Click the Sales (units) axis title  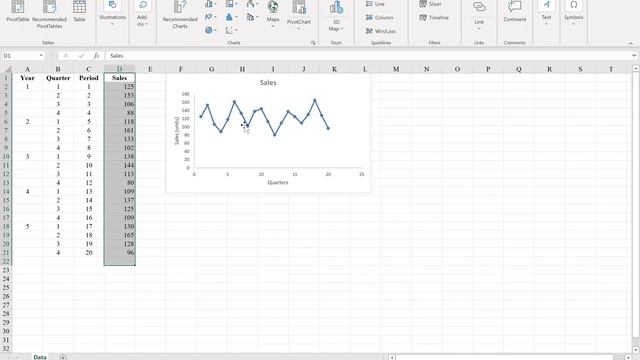coord(177,131)
